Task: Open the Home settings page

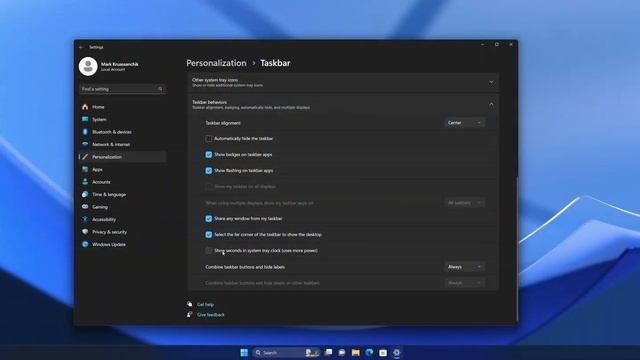Action: pos(122,107)
